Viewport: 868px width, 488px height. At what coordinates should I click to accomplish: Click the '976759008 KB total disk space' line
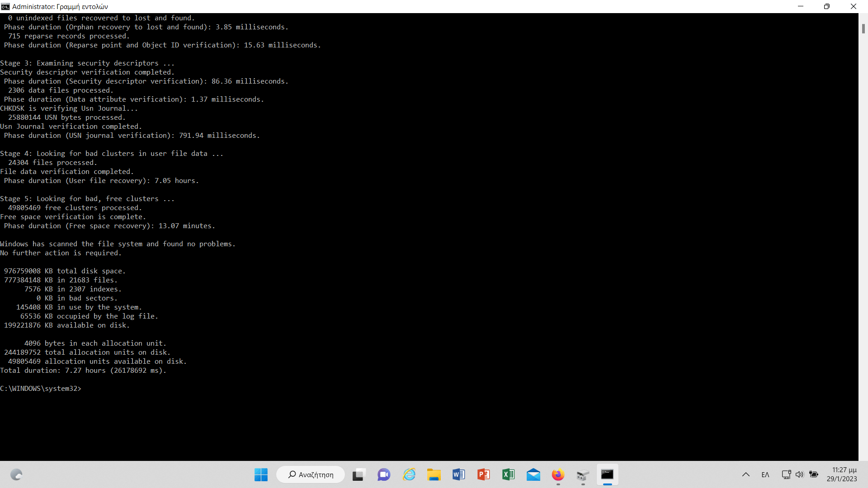tap(65, 271)
